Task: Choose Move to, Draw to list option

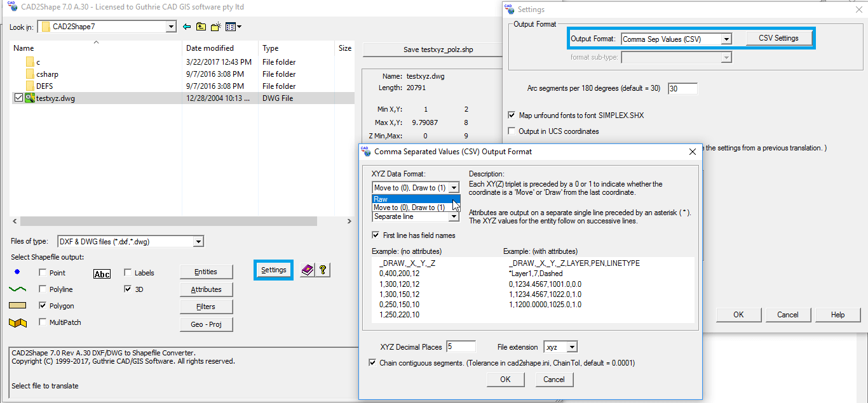Action: (415, 208)
